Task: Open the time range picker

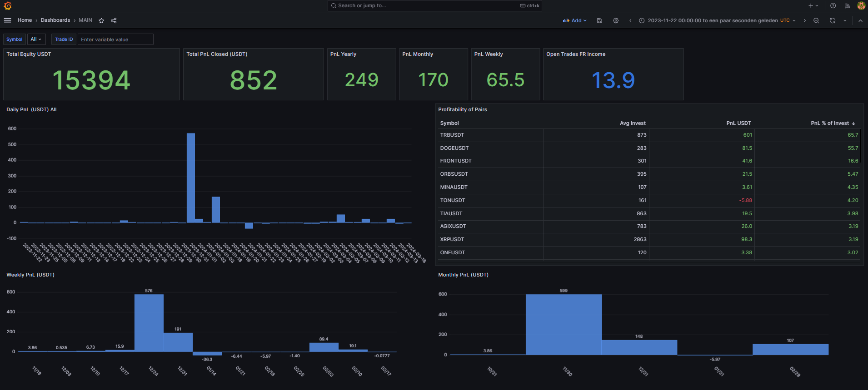Action: point(717,20)
